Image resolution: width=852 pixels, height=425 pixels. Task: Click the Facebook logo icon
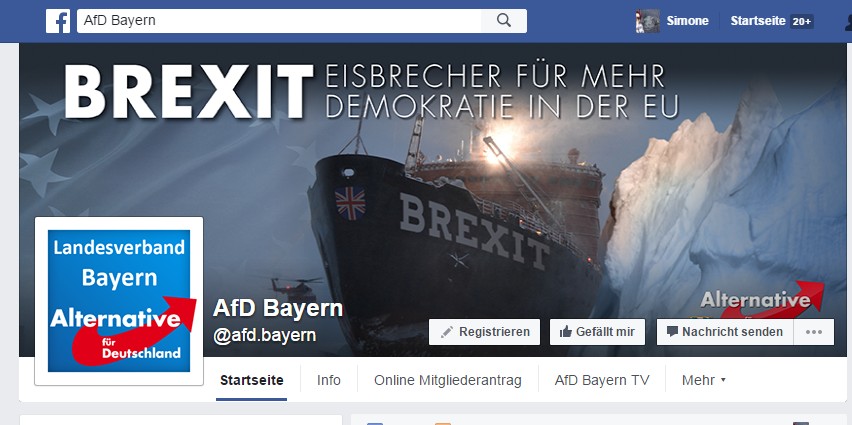(58, 21)
